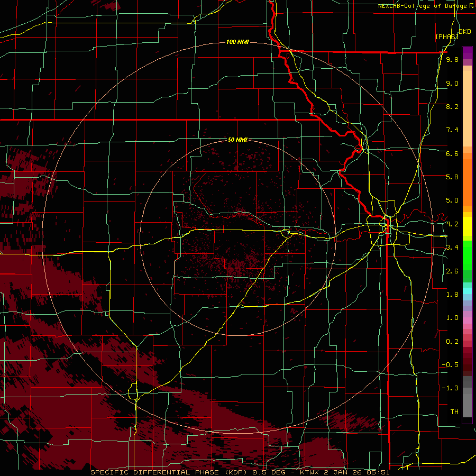The height and width of the screenshot is (476, 476).
Task: Pick the pink band of the color bar
Action: pos(467,321)
